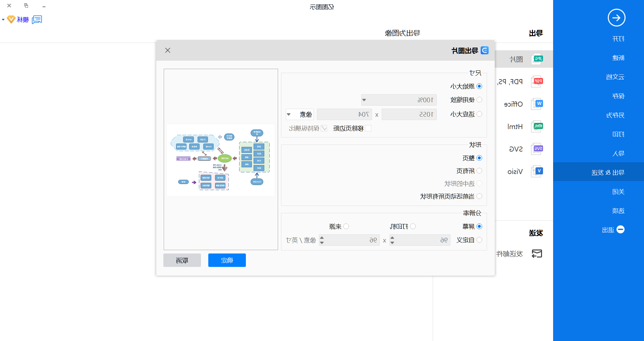Select the JPG 图片 export icon

click(x=537, y=59)
